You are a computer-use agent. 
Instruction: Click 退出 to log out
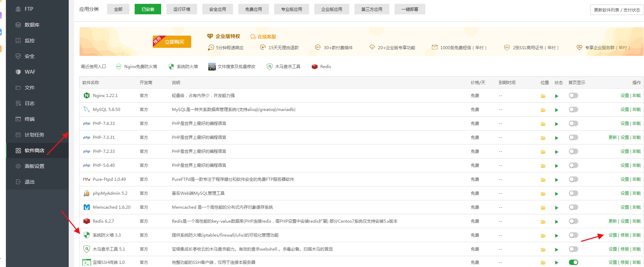click(x=37, y=182)
